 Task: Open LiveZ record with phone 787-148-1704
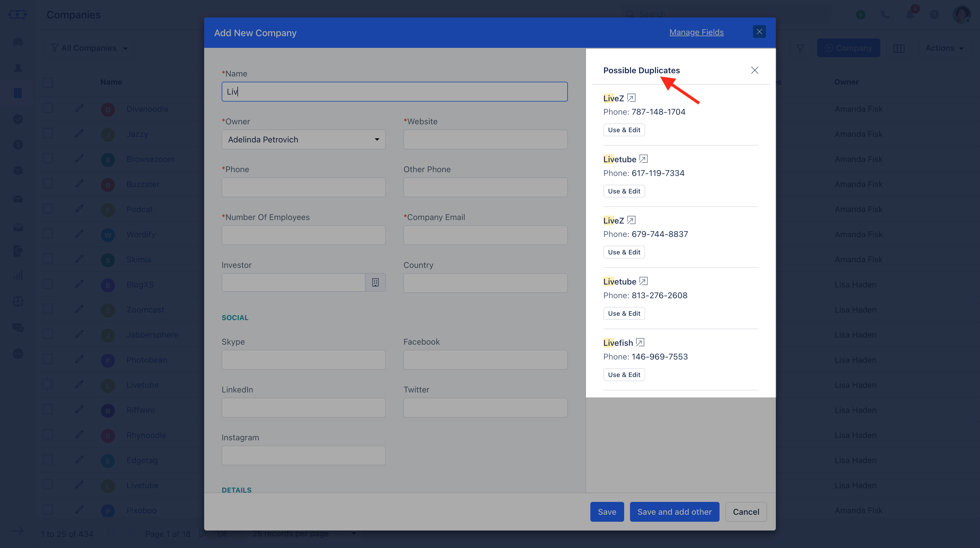(x=631, y=98)
